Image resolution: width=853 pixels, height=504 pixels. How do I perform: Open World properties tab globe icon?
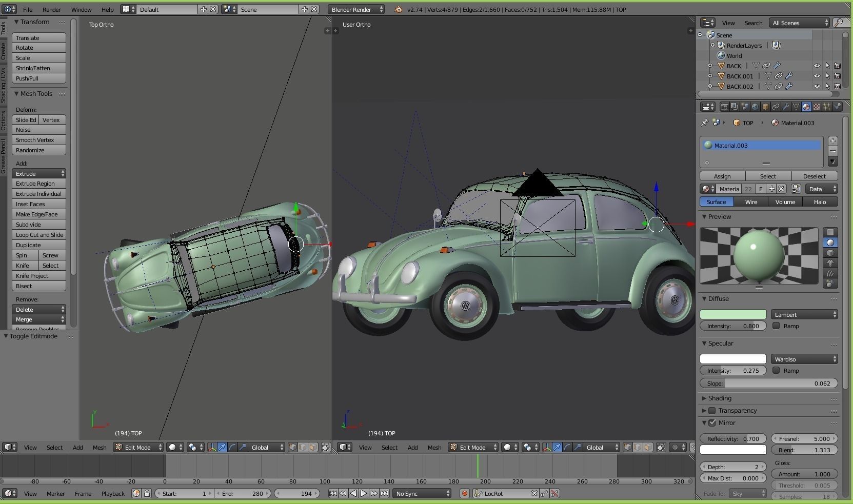(x=755, y=107)
